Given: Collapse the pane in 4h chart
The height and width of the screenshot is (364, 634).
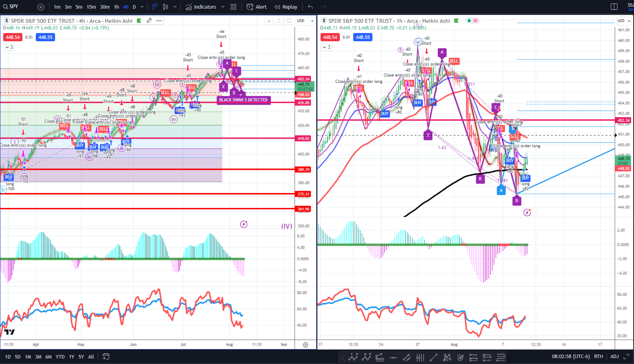Looking at the screenshot, I should pyautogui.click(x=278, y=21).
